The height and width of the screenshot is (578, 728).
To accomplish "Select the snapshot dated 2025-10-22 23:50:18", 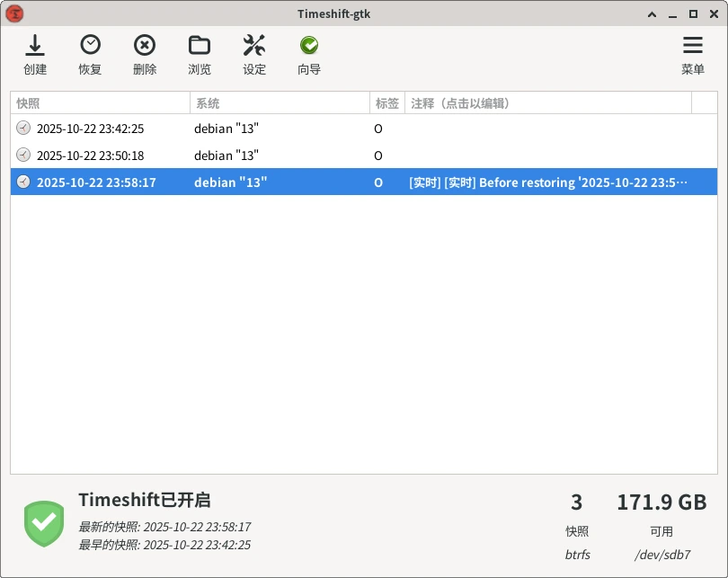I will tap(108, 155).
